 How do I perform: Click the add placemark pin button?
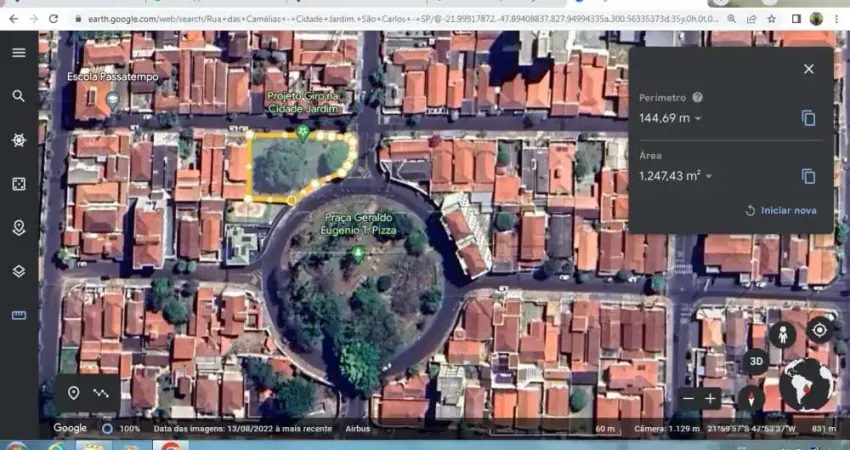[x=73, y=393]
